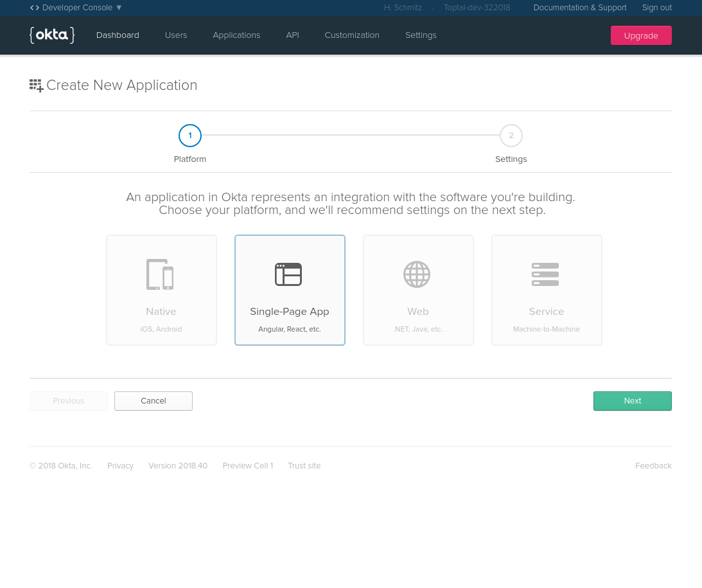This screenshot has height=588, width=702.
Task: Click the Create New Application grid icon
Action: 36,85
